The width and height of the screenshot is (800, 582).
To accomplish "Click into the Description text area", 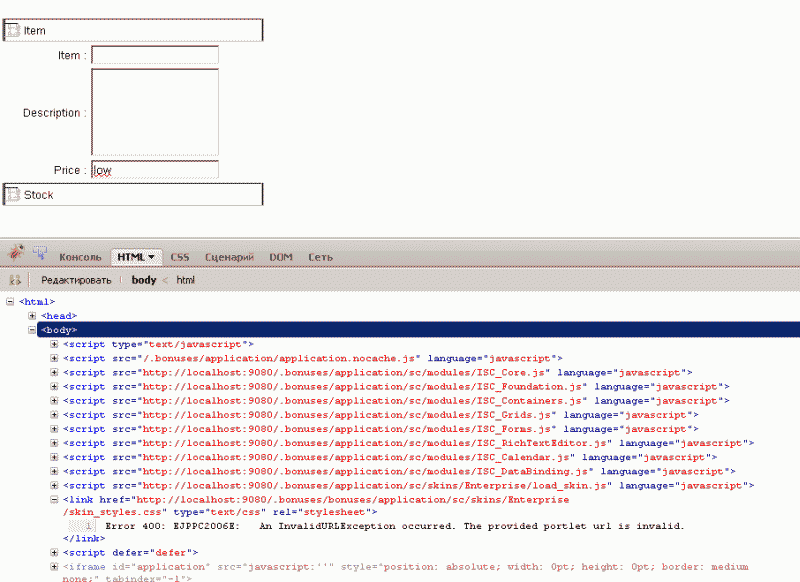I will click(x=154, y=112).
